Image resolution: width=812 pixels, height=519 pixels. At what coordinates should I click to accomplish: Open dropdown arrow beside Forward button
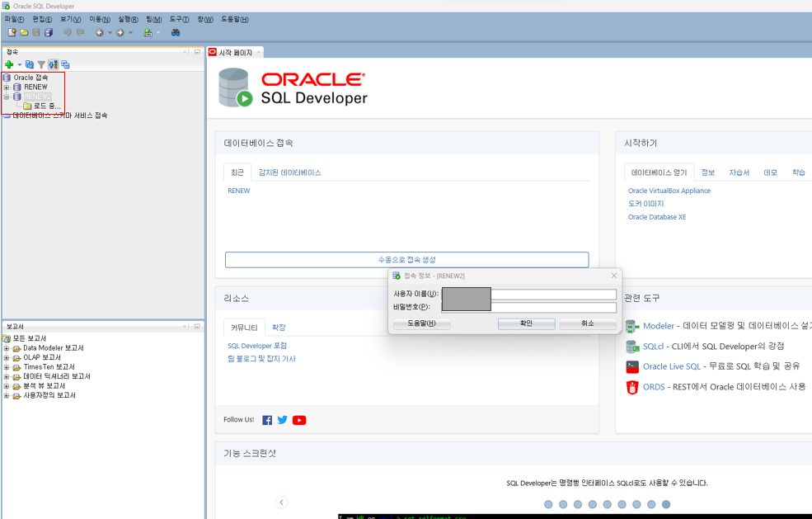tap(130, 33)
